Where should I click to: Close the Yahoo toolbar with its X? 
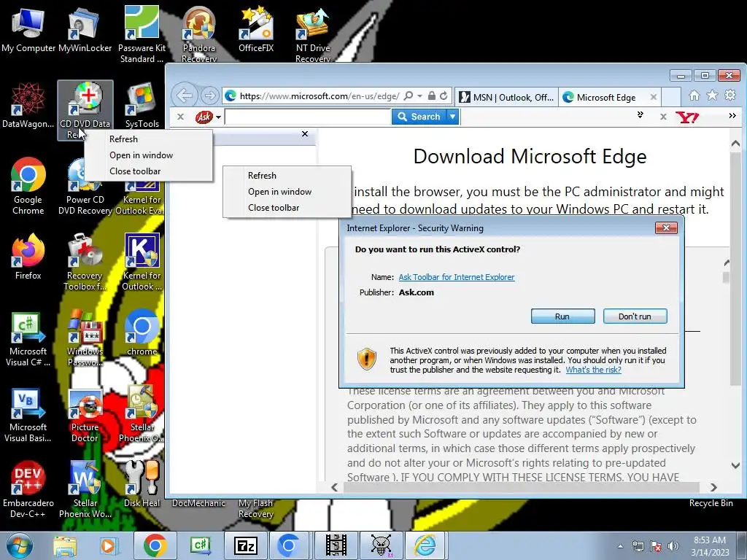pos(662,116)
